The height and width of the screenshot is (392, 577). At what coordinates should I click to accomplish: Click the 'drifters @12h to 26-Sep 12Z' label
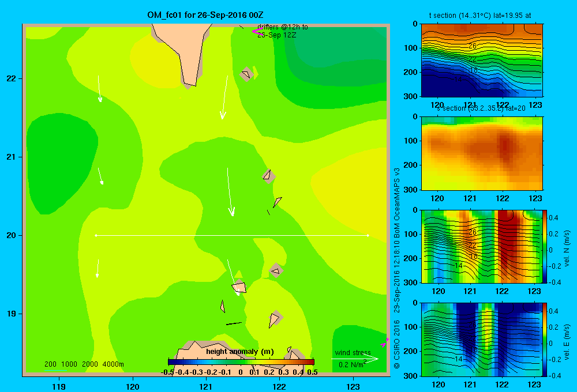(283, 31)
